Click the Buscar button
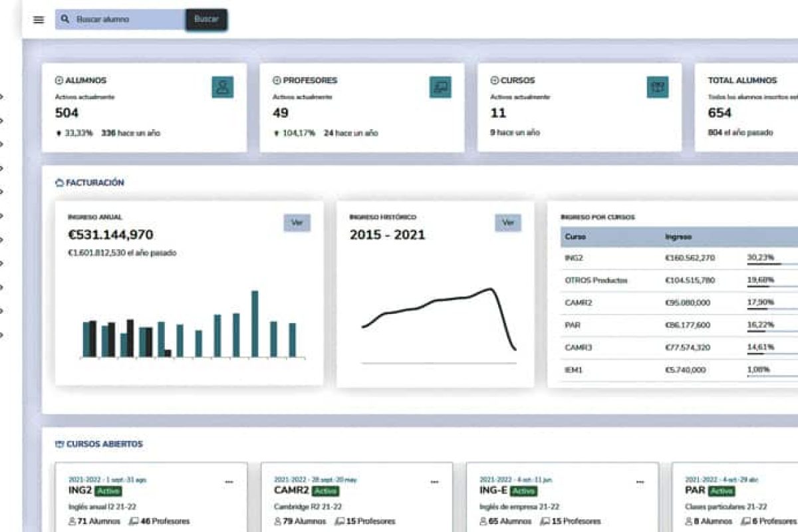 [x=206, y=19]
